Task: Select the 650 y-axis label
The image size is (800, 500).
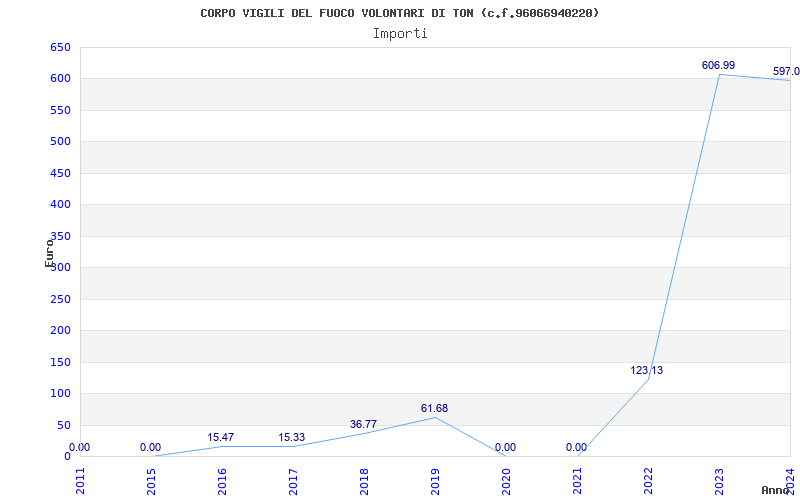Action: tap(60, 47)
